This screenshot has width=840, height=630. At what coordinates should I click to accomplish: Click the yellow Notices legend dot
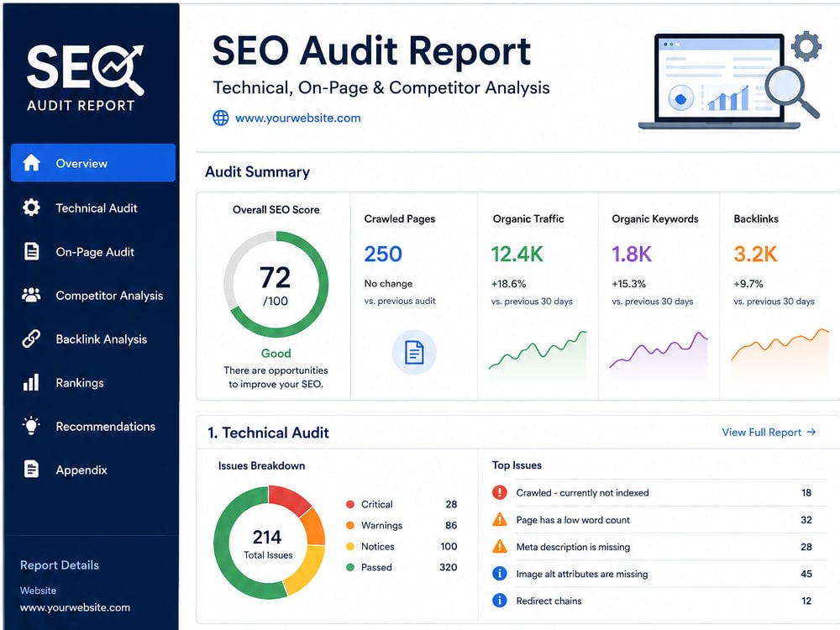click(350, 547)
